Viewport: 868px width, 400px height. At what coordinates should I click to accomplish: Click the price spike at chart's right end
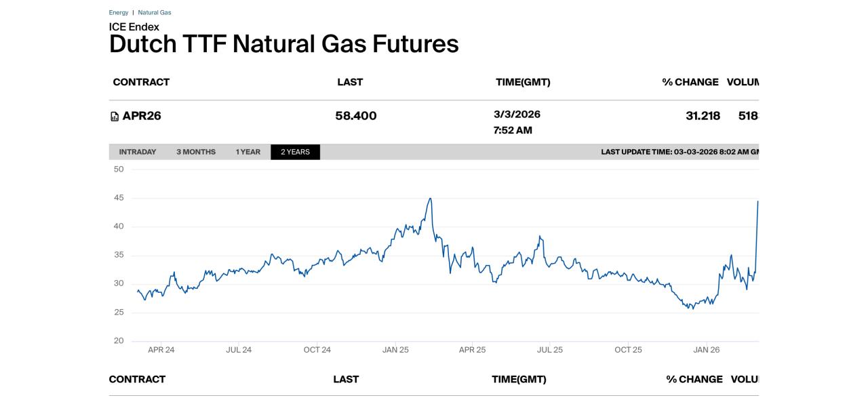[x=757, y=202]
